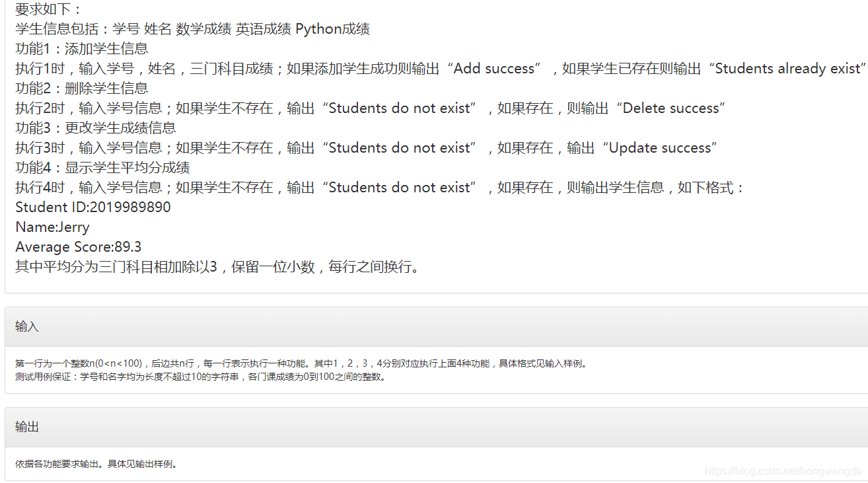Click the '学生信息包括' line mentioning Python成绩
868x483 pixels.
point(192,29)
